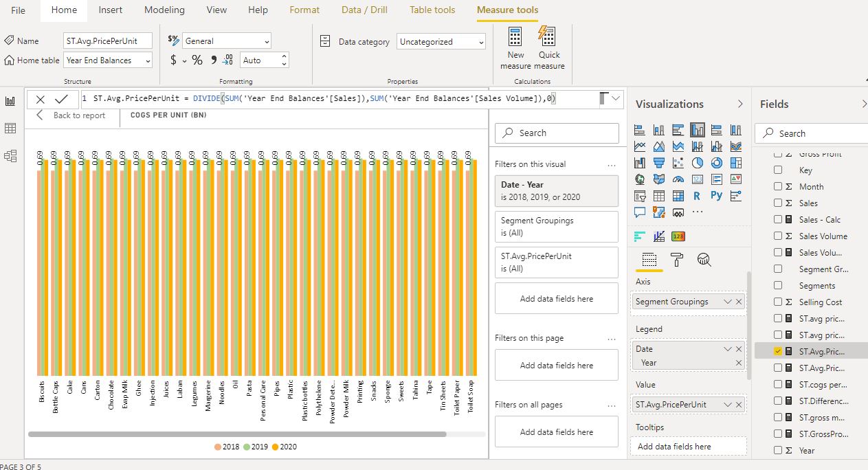The height and width of the screenshot is (470, 868).
Task: Open the Data view table icon
Action: [10, 128]
